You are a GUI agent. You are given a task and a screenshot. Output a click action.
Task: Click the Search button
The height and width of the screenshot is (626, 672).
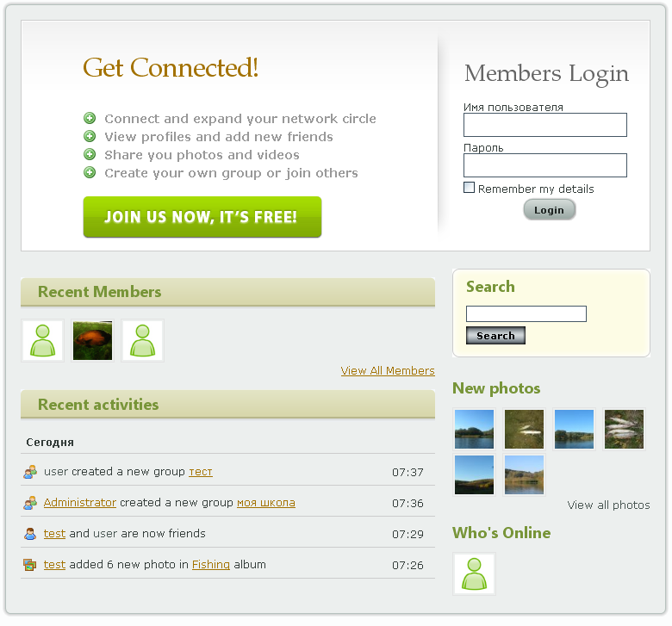[x=495, y=336]
